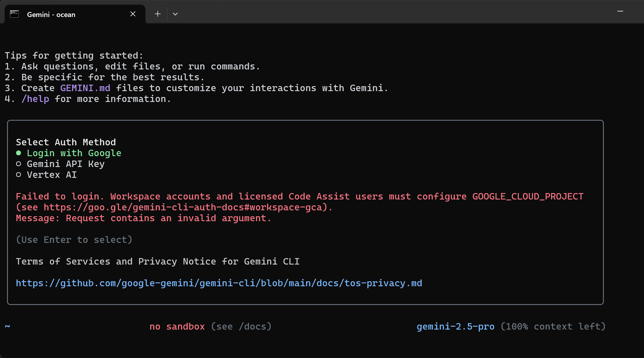This screenshot has width=644, height=358.
Task: Click the GEMINI.md highlighted text
Action: (x=85, y=88)
